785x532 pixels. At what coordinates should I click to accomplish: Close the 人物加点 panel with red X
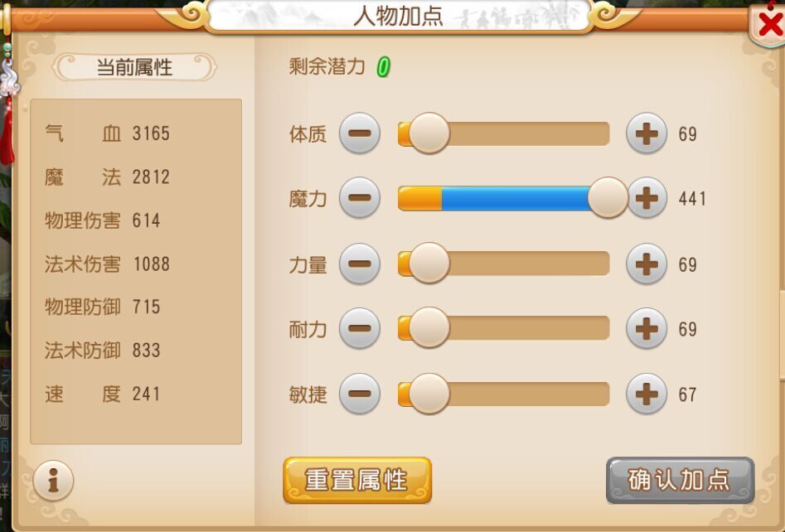(x=770, y=24)
